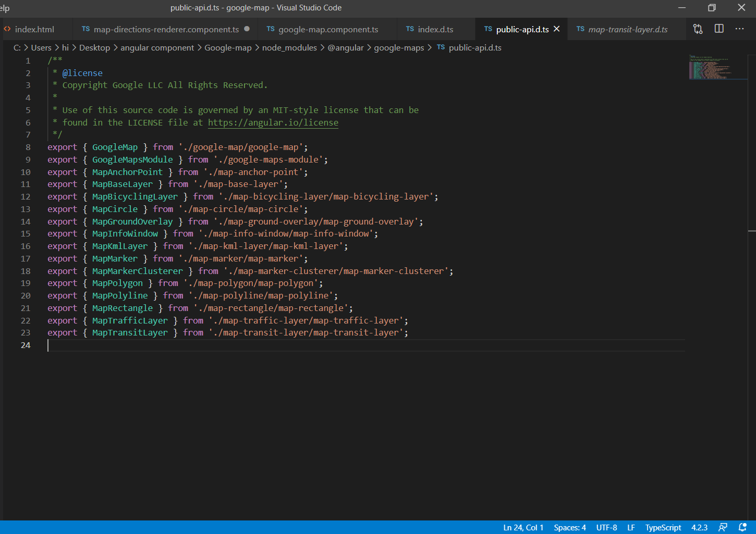The width and height of the screenshot is (756, 534).
Task: Click UTF-8 to change file encoding
Action: click(606, 527)
